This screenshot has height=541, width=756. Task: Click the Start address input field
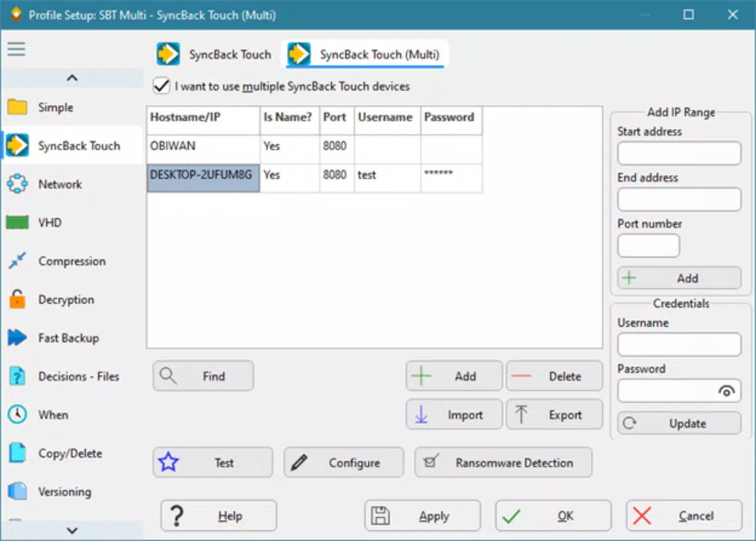(679, 154)
